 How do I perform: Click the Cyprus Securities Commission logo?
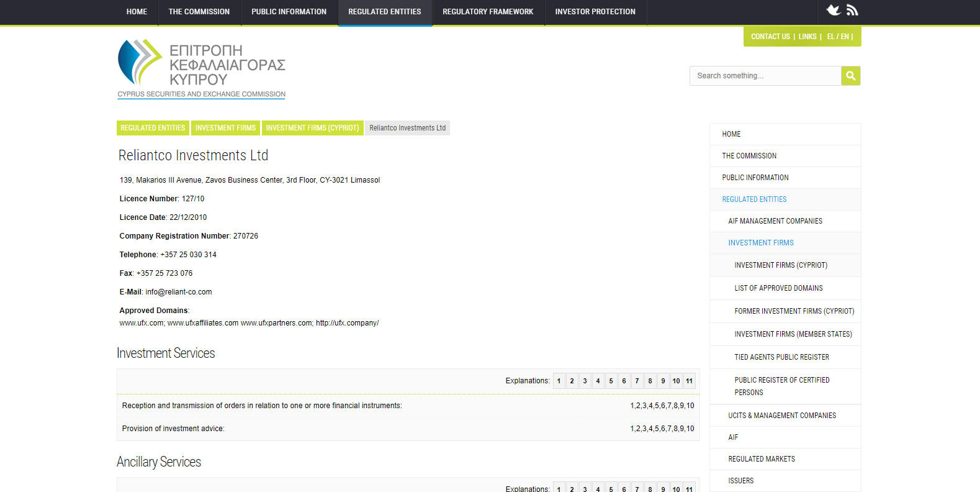pyautogui.click(x=202, y=69)
